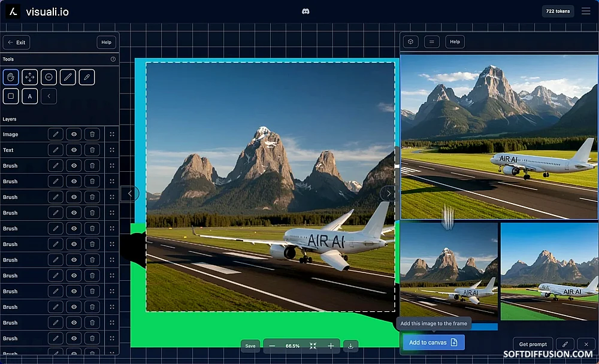Select the circle-minus tool
Viewport: 599px width, 364px height.
click(x=49, y=77)
